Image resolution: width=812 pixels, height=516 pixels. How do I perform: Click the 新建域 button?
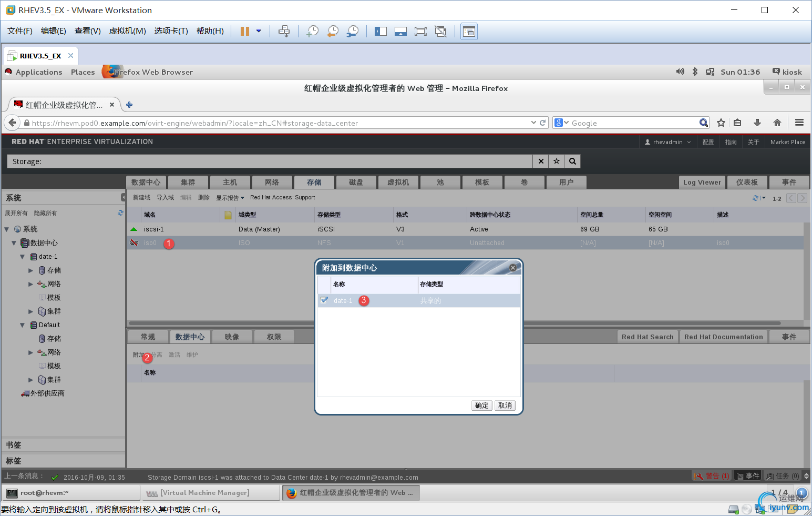click(141, 198)
